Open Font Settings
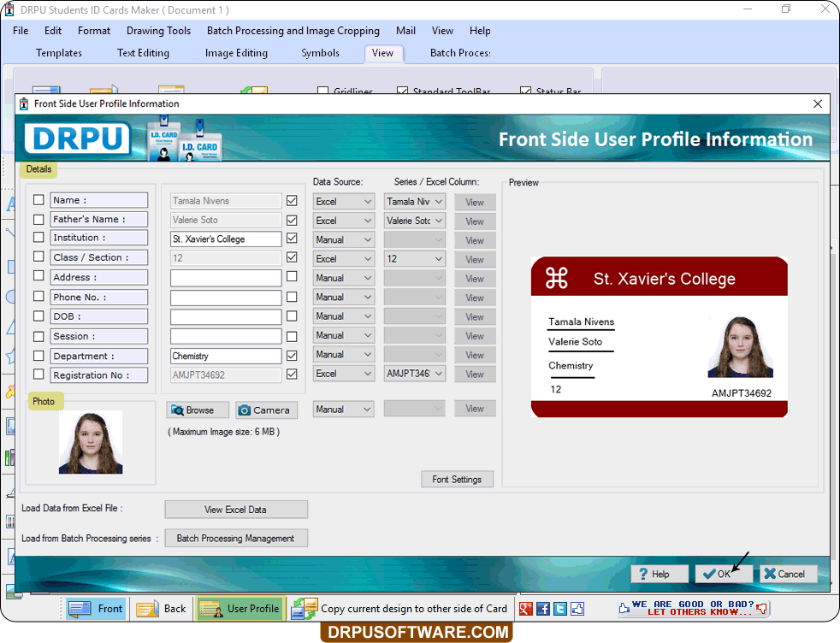 point(457,479)
